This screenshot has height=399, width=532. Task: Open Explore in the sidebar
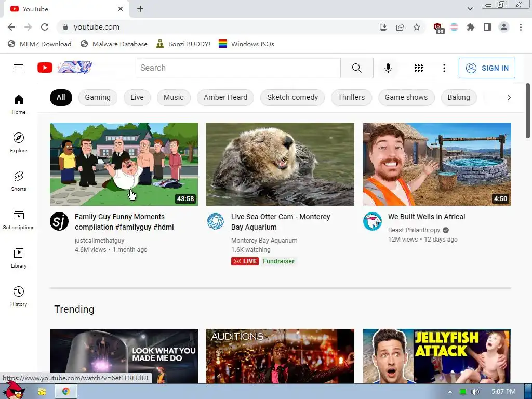(19, 142)
